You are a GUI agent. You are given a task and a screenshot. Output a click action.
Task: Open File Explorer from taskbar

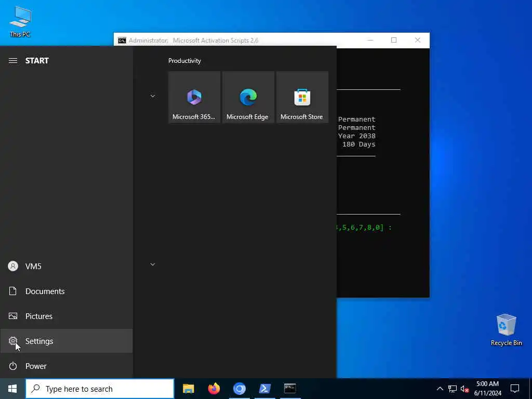pos(188,389)
